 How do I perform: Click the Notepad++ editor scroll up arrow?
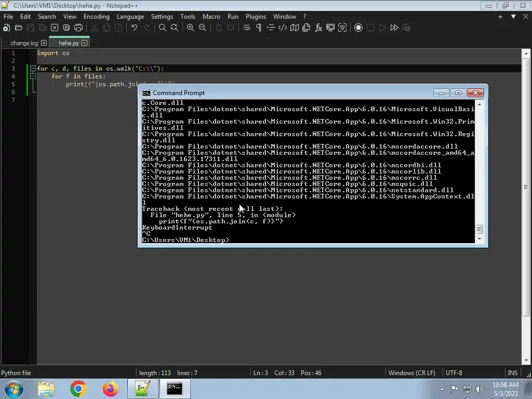click(526, 54)
